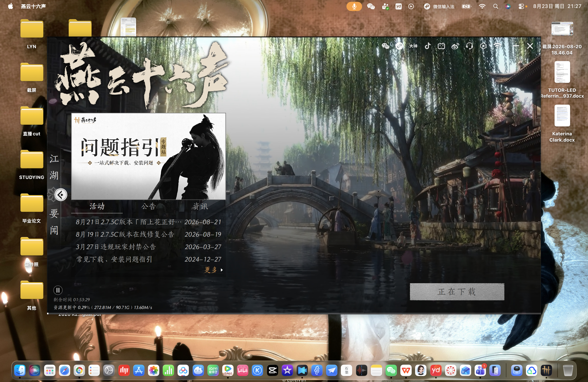Open the Douyin (TikTok) icon in launcher
Image resolution: width=588 pixels, height=382 pixels.
[428, 46]
